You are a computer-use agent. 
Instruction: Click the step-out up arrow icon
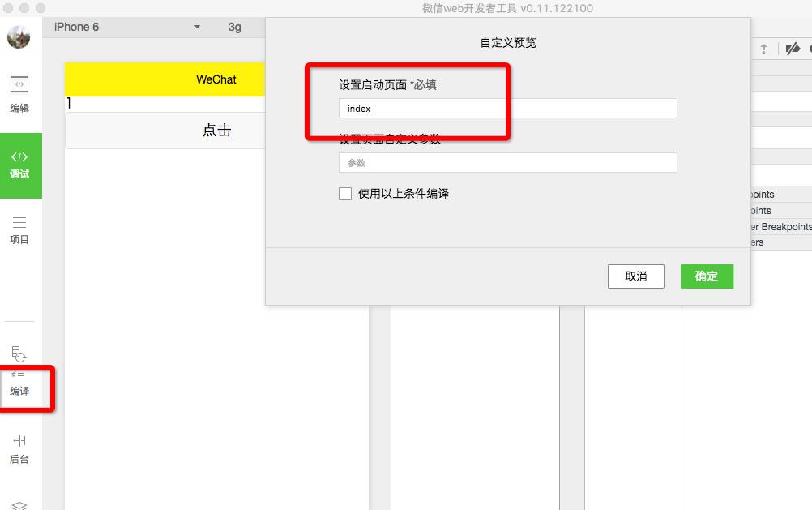point(763,49)
